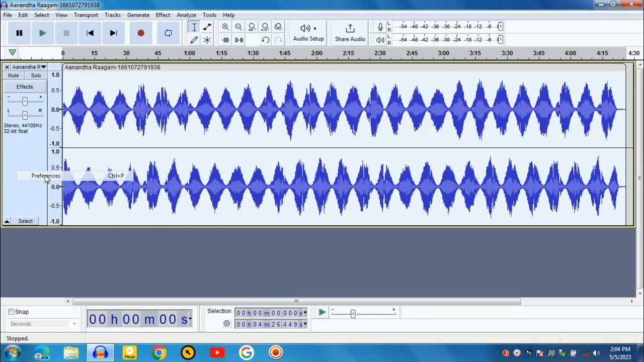Click the Share Audio button
The image size is (644, 362).
click(350, 33)
